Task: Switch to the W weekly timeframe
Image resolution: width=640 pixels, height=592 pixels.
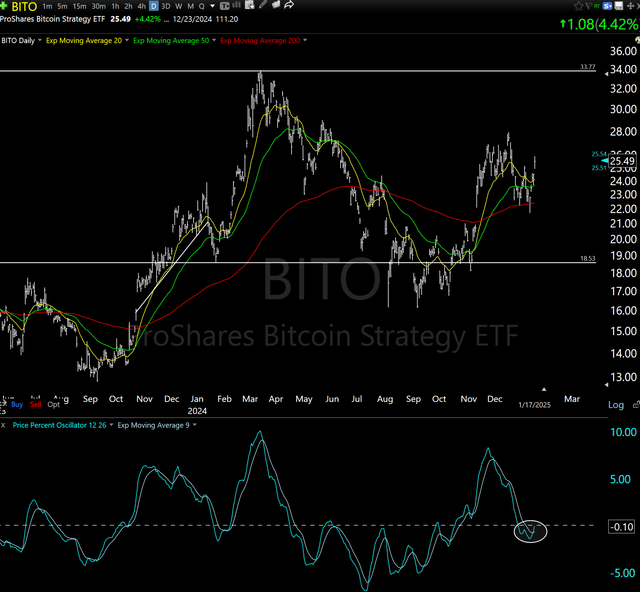Action: (178, 6)
